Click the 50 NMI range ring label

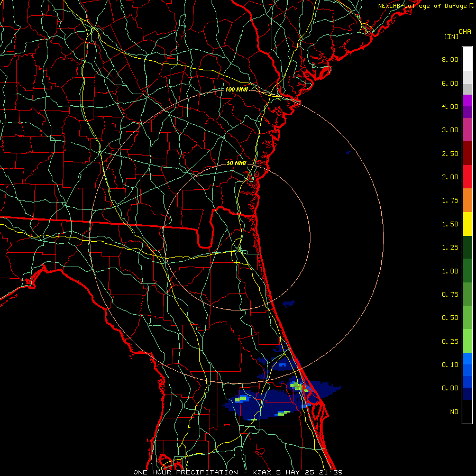[236, 163]
